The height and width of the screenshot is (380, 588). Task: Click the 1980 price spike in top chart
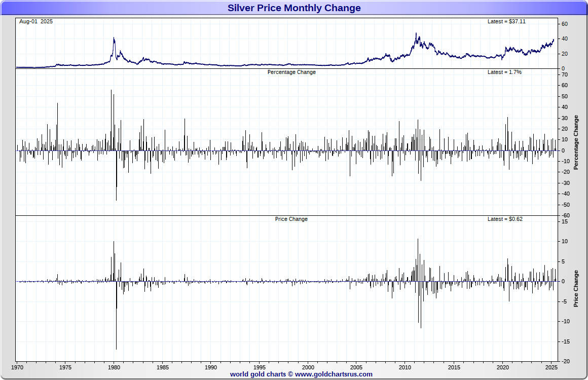tap(114, 39)
